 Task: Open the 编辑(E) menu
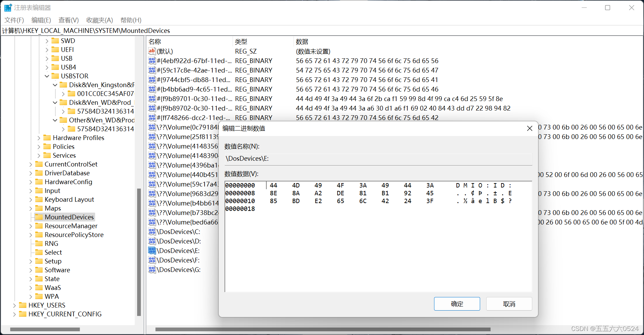[x=41, y=20]
